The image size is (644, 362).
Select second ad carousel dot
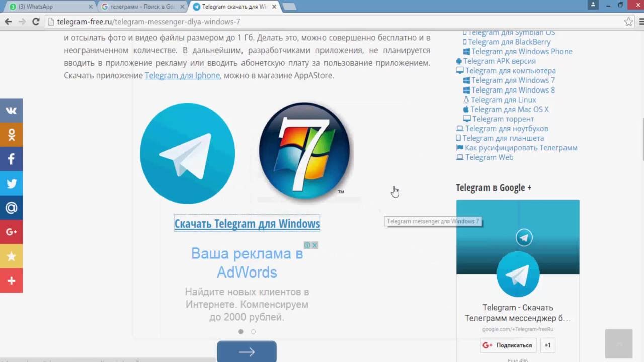point(253,331)
